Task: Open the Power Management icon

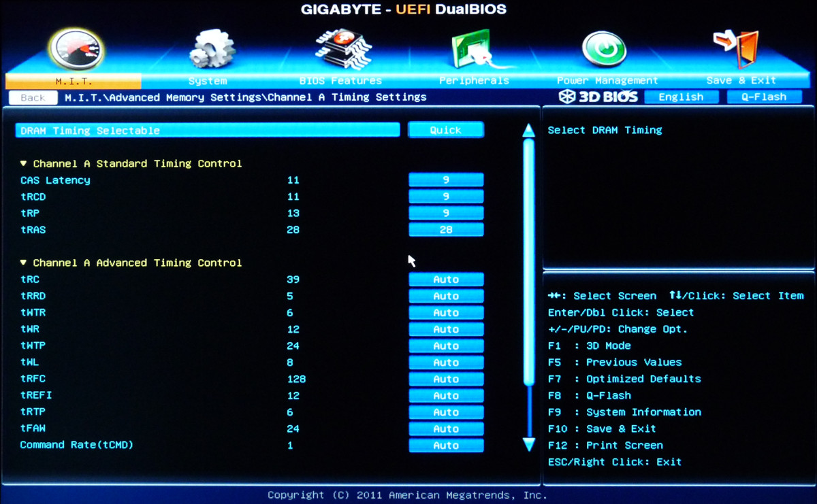Action: point(604,49)
